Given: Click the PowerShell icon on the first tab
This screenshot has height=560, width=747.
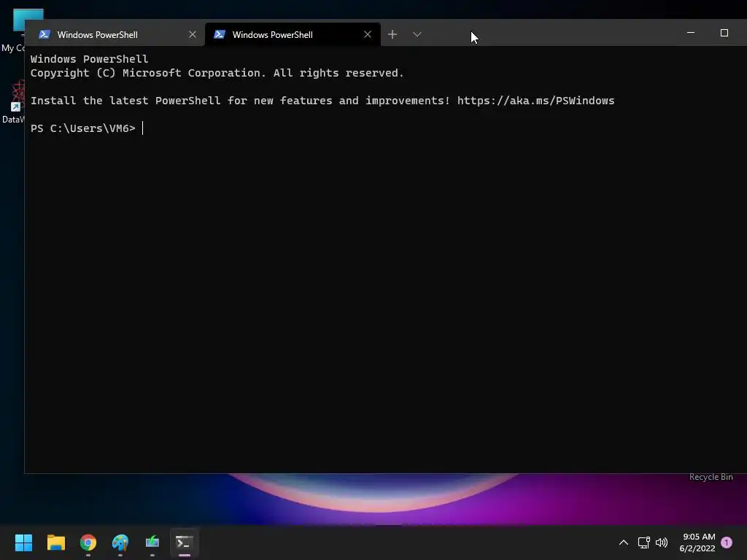Looking at the screenshot, I should (44, 34).
